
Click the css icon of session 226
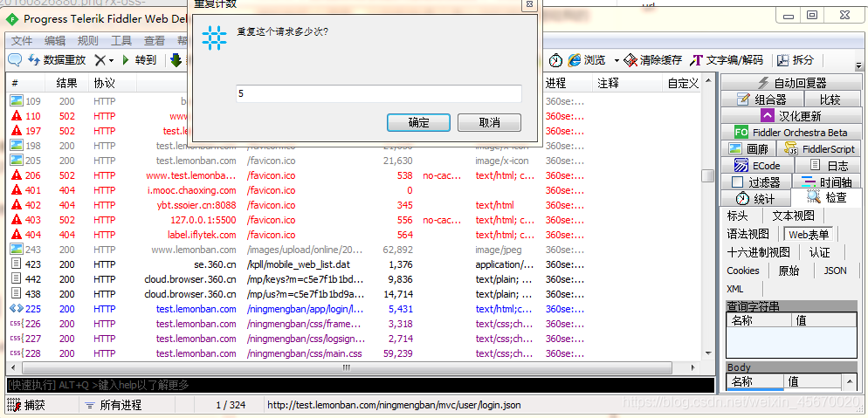click(x=17, y=324)
